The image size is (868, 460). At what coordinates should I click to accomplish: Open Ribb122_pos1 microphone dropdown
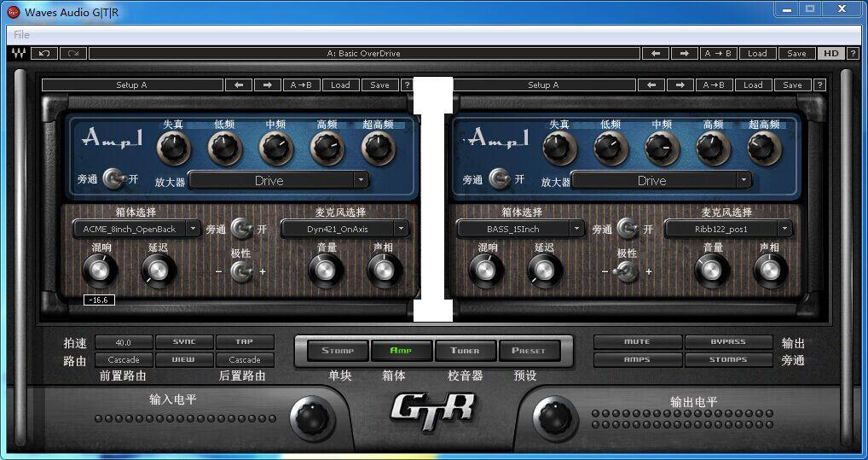pyautogui.click(x=728, y=229)
